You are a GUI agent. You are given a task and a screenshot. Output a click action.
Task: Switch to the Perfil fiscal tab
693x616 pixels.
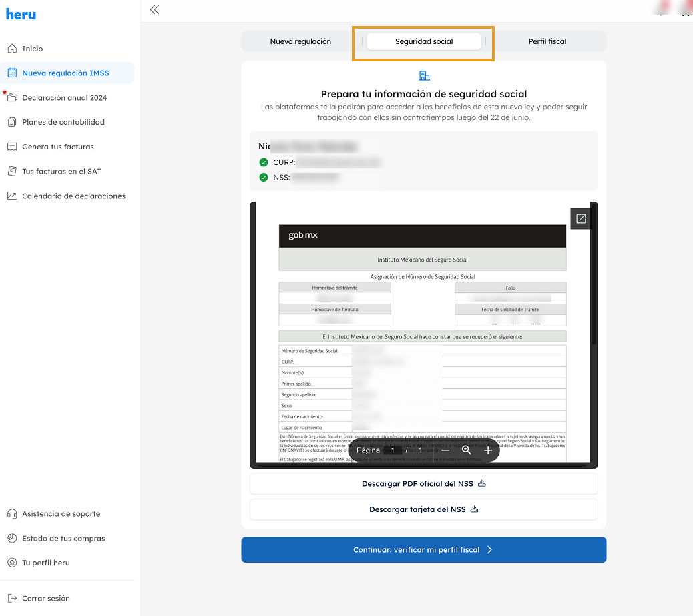pos(547,41)
